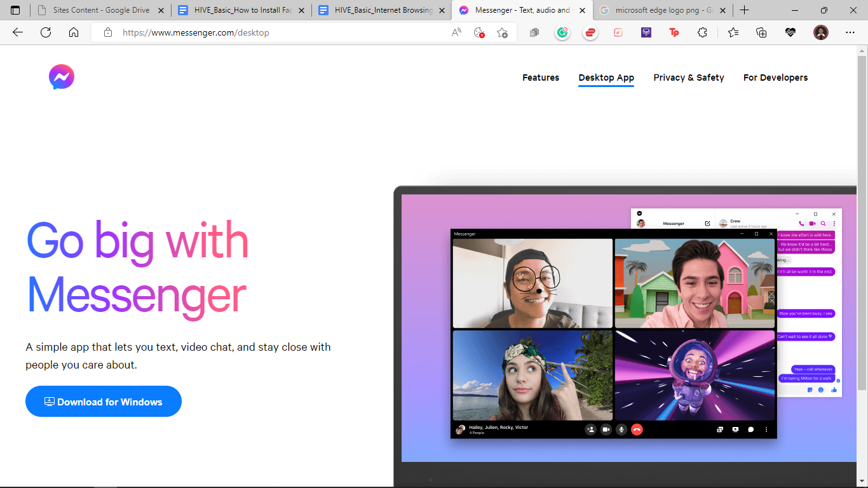Select Desktop App in the navigation

pyautogui.click(x=606, y=78)
